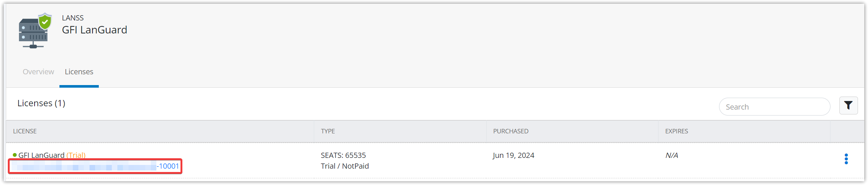The height and width of the screenshot is (185, 868).
Task: Click the green status dot beside GFI LanGuard
Action: pyautogui.click(x=15, y=155)
